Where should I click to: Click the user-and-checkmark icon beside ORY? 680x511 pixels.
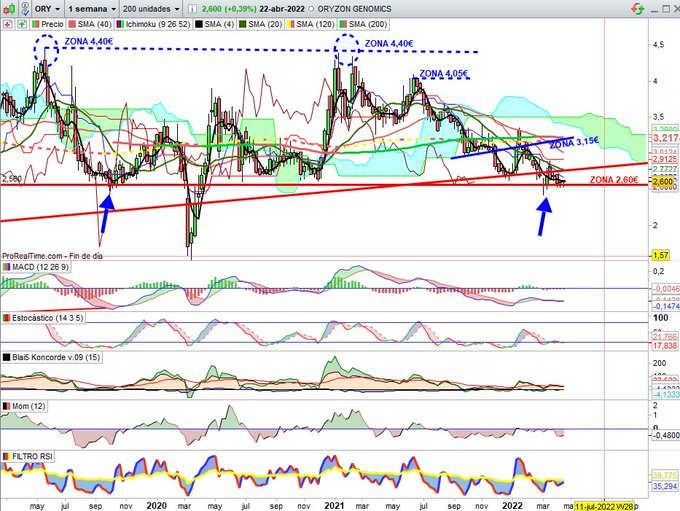pyautogui.click(x=26, y=8)
